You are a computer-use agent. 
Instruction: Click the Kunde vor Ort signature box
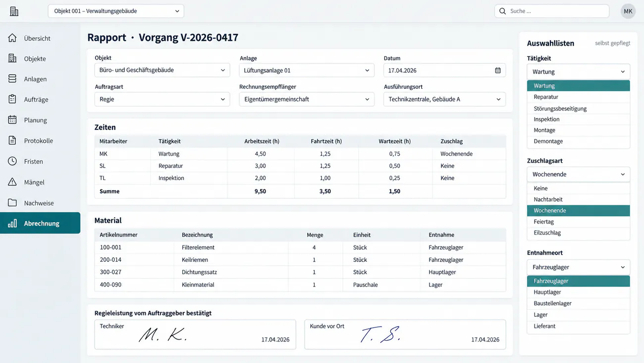click(x=405, y=334)
